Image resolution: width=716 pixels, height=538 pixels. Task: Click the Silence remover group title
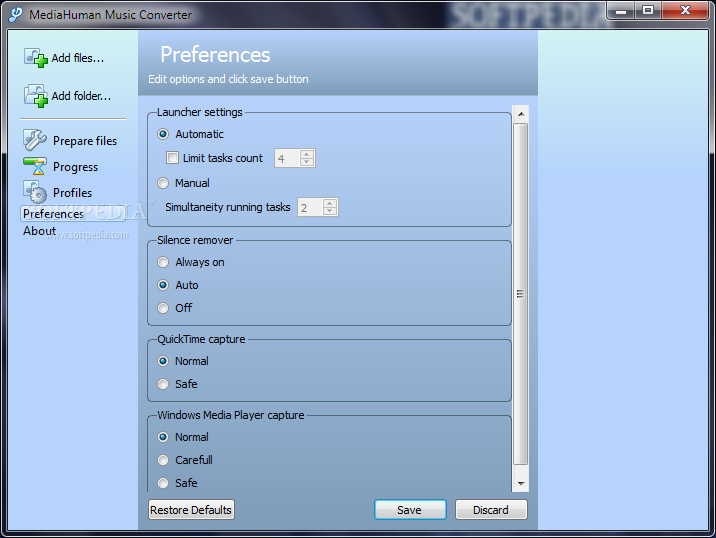point(195,240)
